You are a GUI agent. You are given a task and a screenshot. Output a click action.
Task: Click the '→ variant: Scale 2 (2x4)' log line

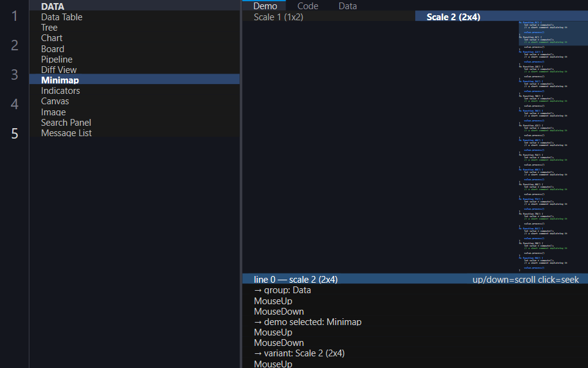(x=300, y=353)
